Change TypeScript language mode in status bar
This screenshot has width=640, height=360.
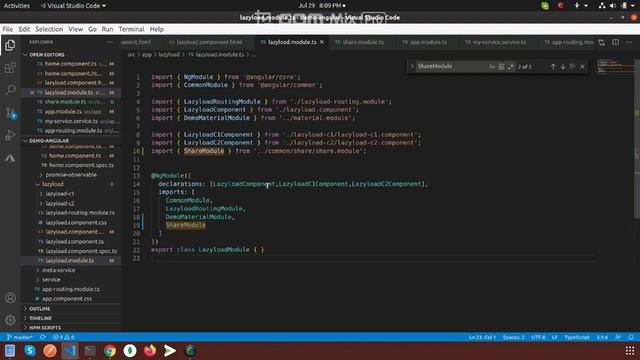(x=577, y=337)
